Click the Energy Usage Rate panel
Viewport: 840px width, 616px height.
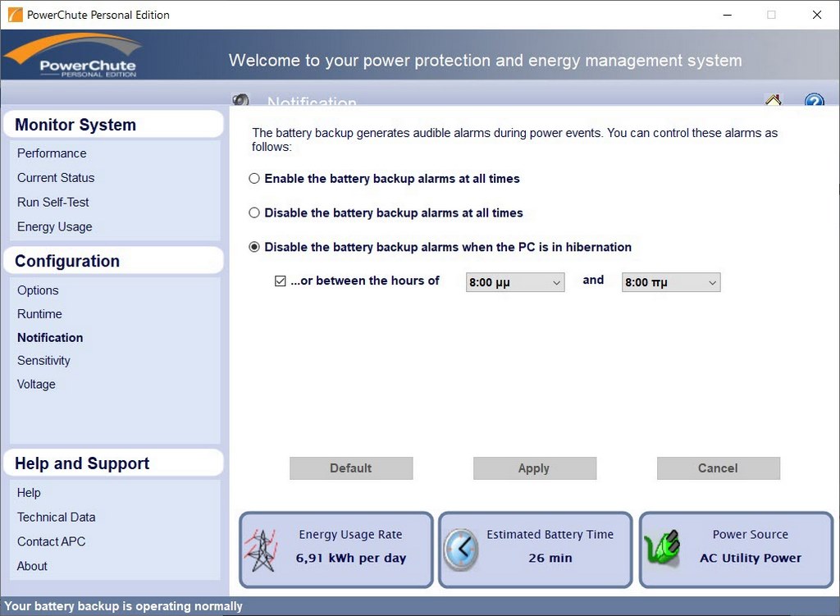click(336, 550)
